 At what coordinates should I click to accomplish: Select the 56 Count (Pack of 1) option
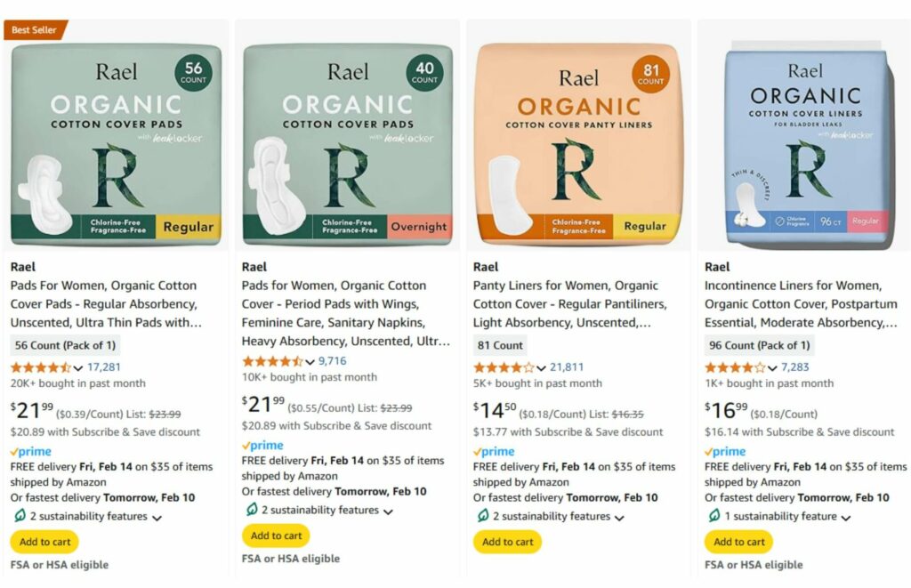point(65,345)
